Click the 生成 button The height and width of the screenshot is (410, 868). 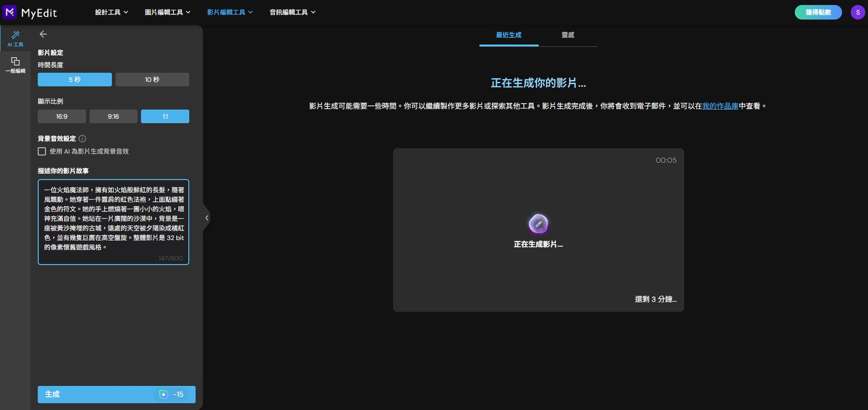click(x=91, y=395)
